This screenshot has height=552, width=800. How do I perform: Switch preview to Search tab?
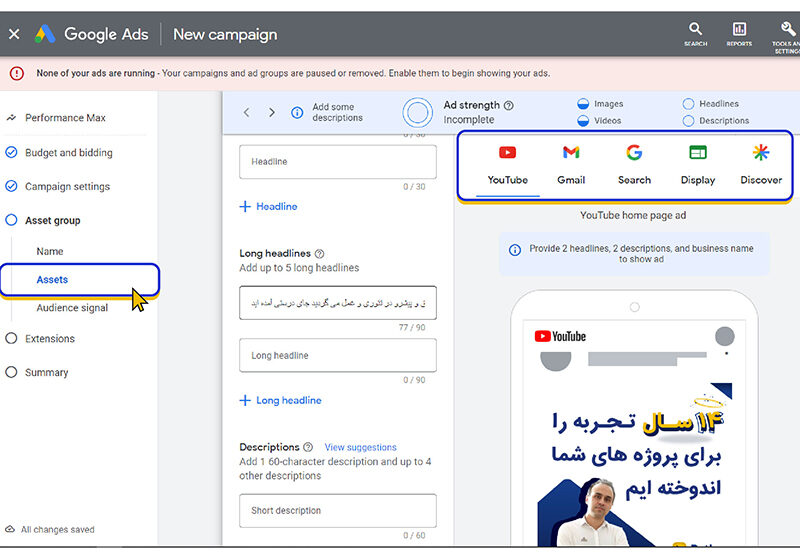pos(634,165)
